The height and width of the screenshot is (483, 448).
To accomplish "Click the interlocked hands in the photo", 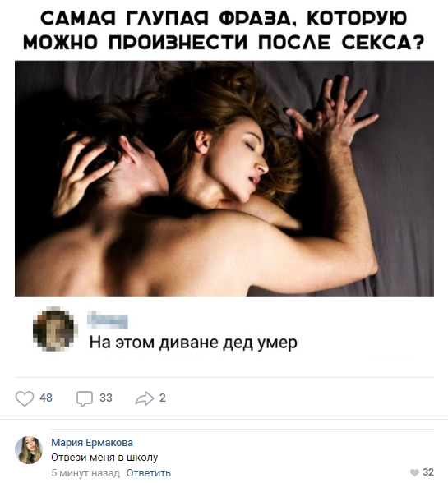I will coord(331,114).
